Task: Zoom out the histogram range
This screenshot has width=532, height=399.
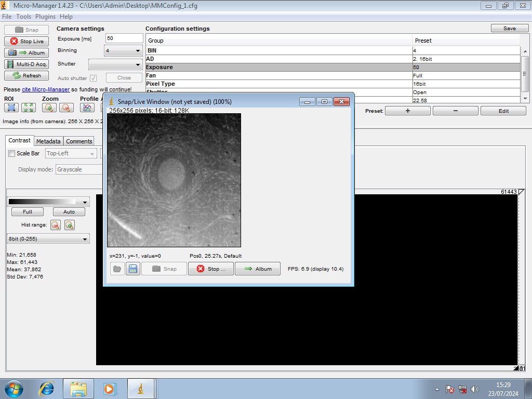Action: (x=55, y=225)
